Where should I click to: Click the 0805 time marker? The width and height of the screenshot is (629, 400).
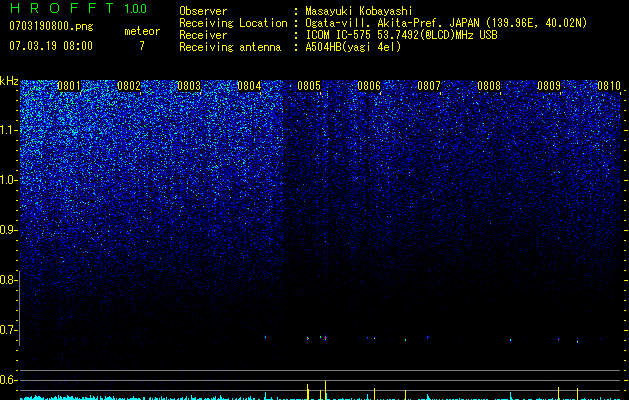click(309, 86)
